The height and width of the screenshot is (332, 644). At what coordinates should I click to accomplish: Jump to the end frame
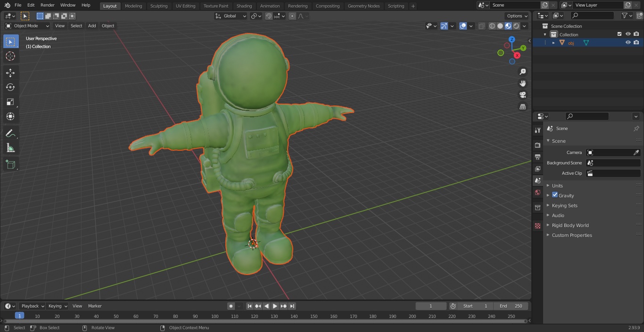pyautogui.click(x=292, y=306)
